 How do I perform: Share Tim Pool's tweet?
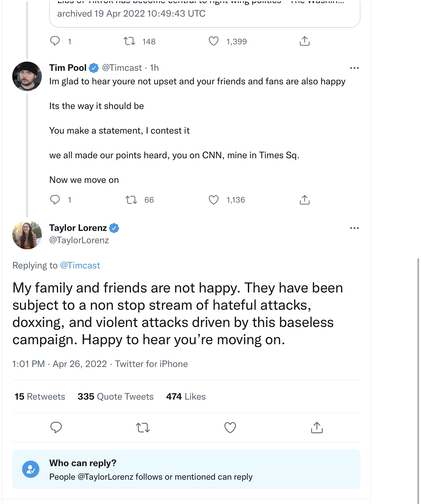click(304, 200)
